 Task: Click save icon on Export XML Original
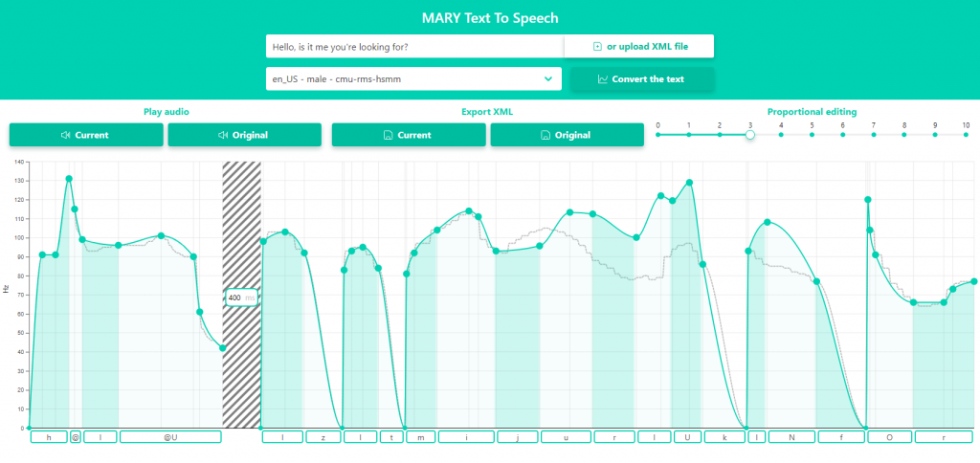[x=545, y=135]
